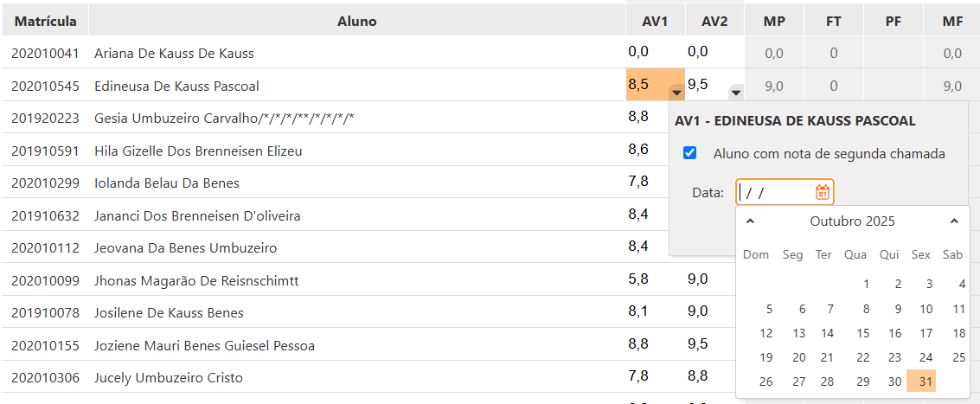Click the MF column header

951,21
